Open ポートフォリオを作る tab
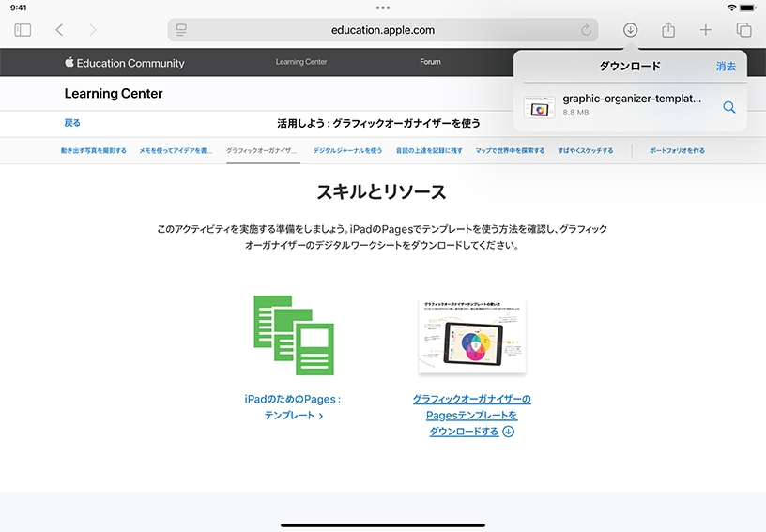Viewport: 766px width, 532px height. coord(677,150)
